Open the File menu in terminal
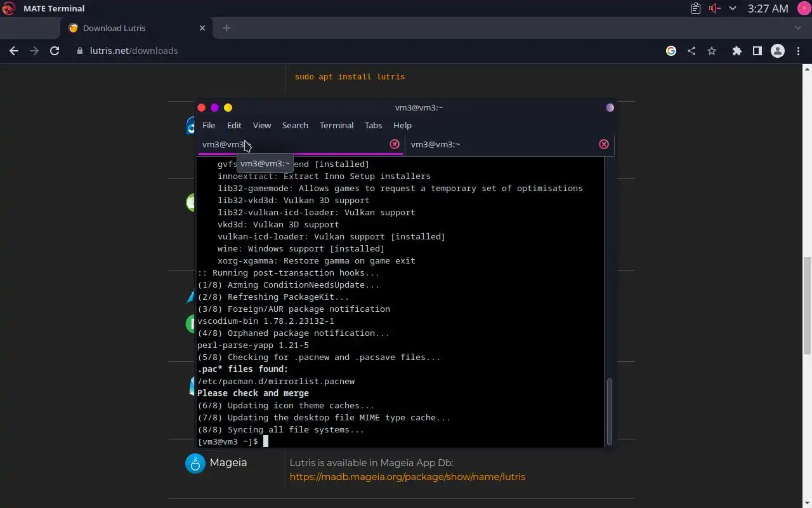 coord(209,125)
